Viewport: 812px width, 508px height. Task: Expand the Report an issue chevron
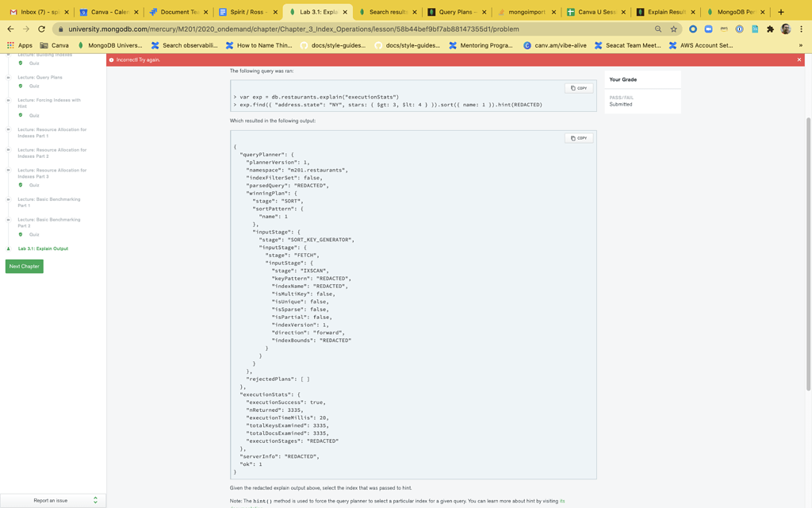tap(95, 500)
